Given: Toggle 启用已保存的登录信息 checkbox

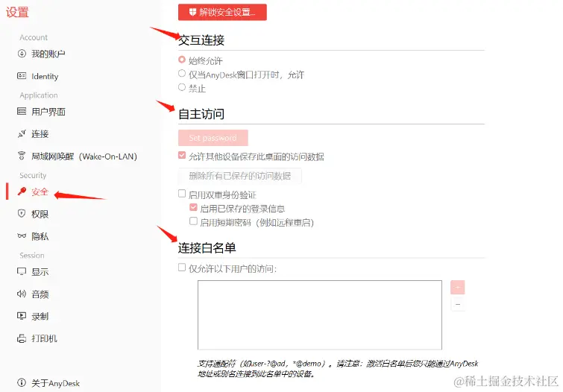Looking at the screenshot, I should tap(194, 207).
